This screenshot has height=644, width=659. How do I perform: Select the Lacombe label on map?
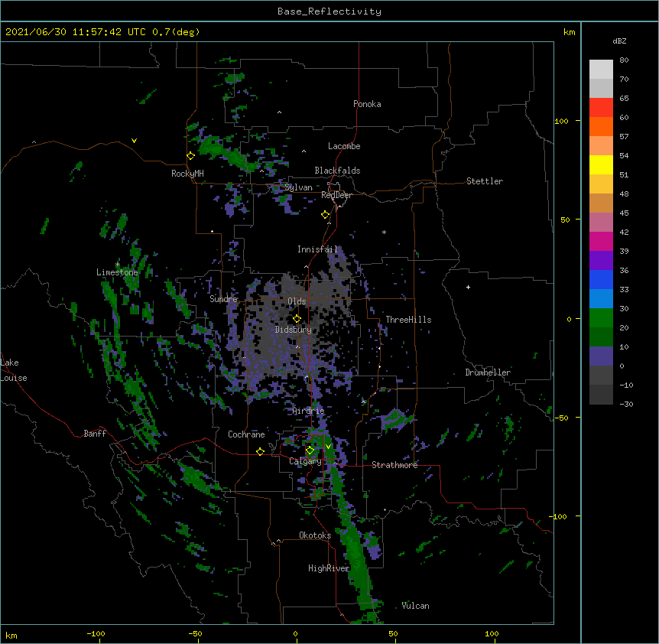[344, 146]
